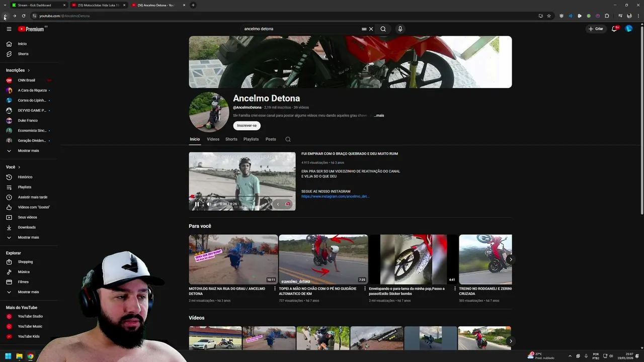644x362 pixels.
Task: Expand Mostrar mais under Explorar
Action: coord(29,292)
